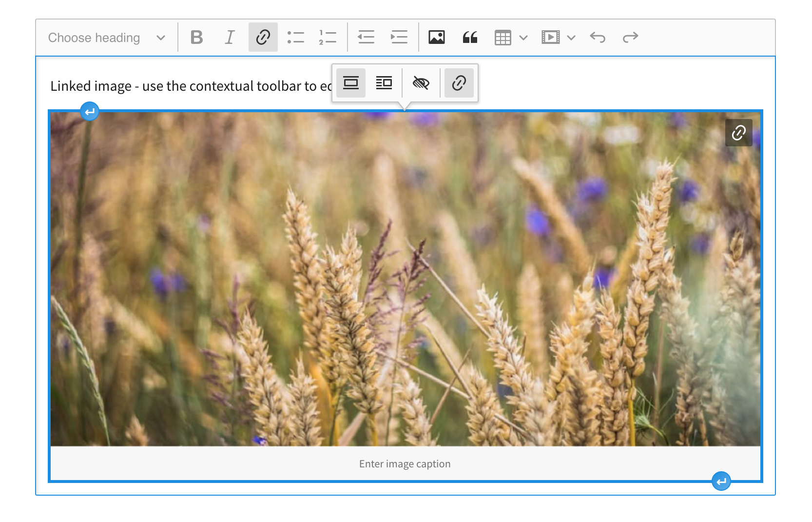Select side image style in contextual toolbar
The height and width of the screenshot is (522, 812).
384,83
